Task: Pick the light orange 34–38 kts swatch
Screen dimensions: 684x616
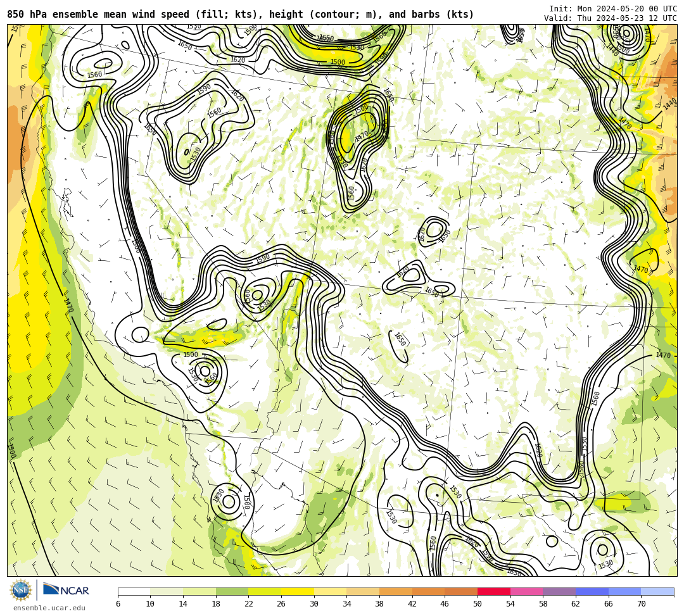Action: tap(363, 591)
